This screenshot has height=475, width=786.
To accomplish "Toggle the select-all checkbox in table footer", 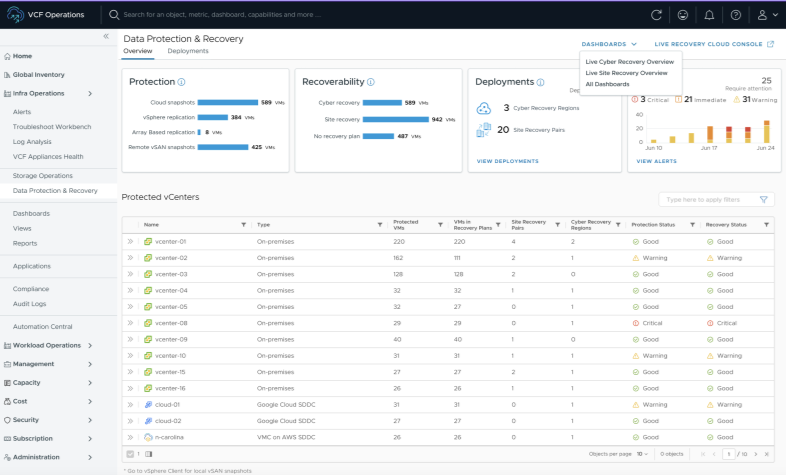I will 130,454.
